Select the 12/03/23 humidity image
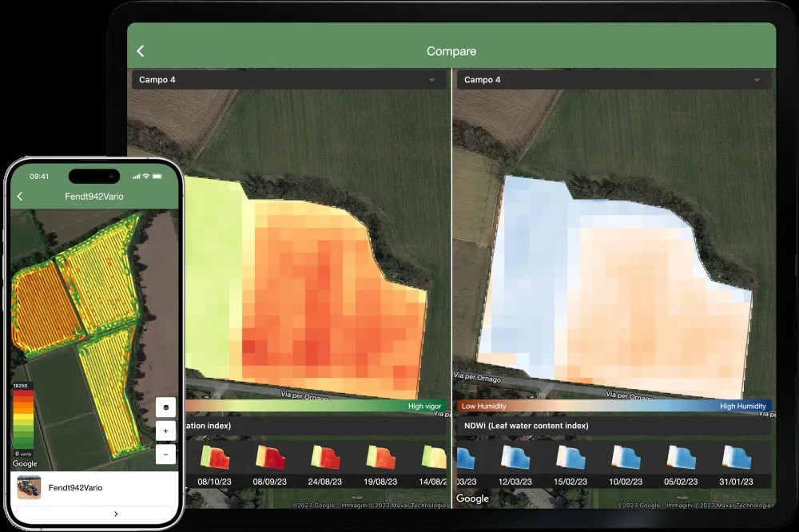The width and height of the screenshot is (799, 532). coord(516,458)
